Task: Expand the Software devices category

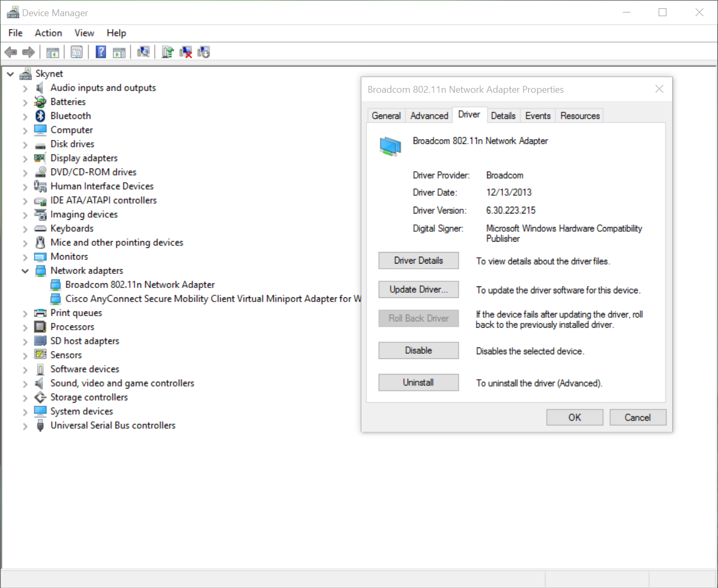Action: [x=25, y=369]
